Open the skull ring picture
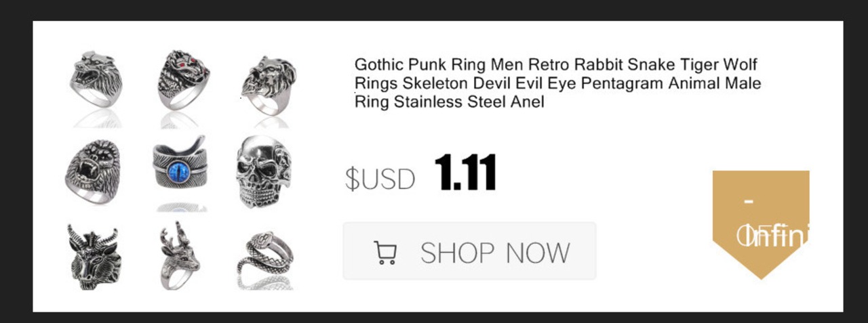 point(264,171)
